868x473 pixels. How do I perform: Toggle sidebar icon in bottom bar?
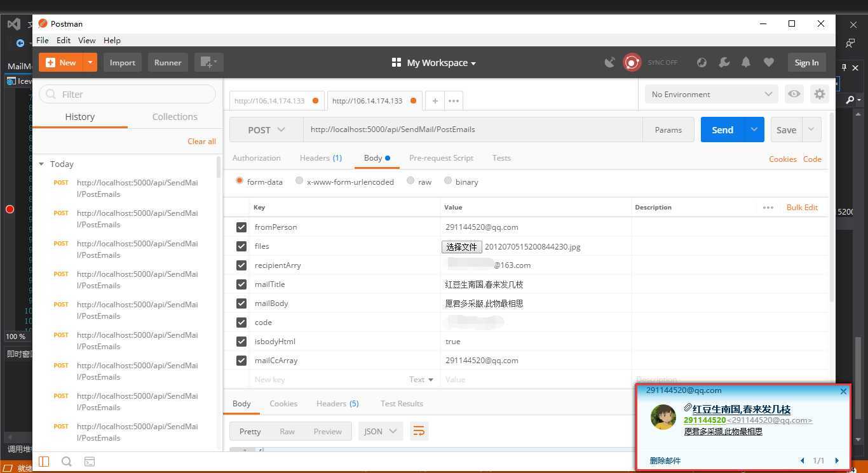pos(44,462)
